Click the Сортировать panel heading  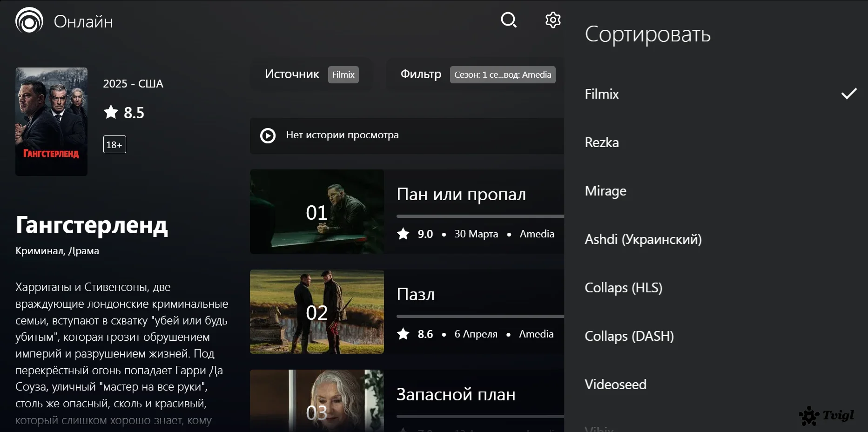point(648,34)
